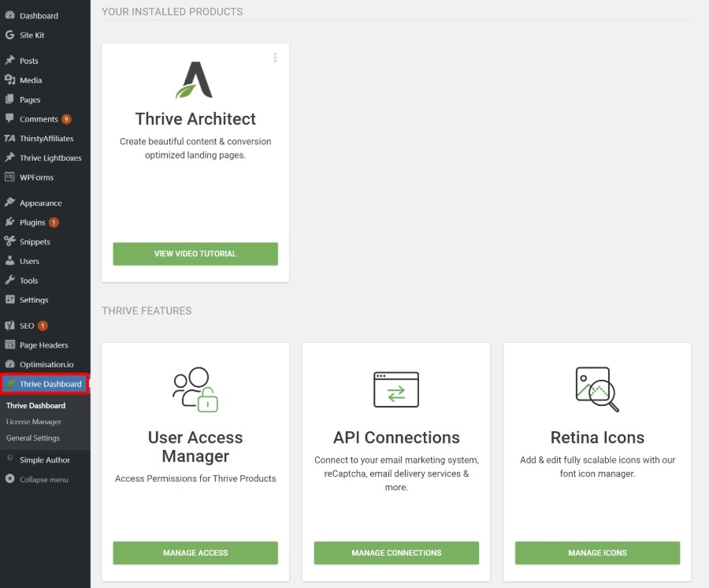Open Thrive Dashboard submenu link
This screenshot has width=709, height=588.
(x=35, y=406)
